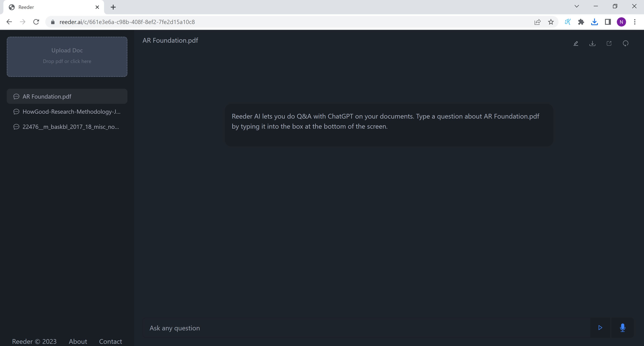Screen dimensions: 644x346
Task: Open the About link
Action: 78,341
